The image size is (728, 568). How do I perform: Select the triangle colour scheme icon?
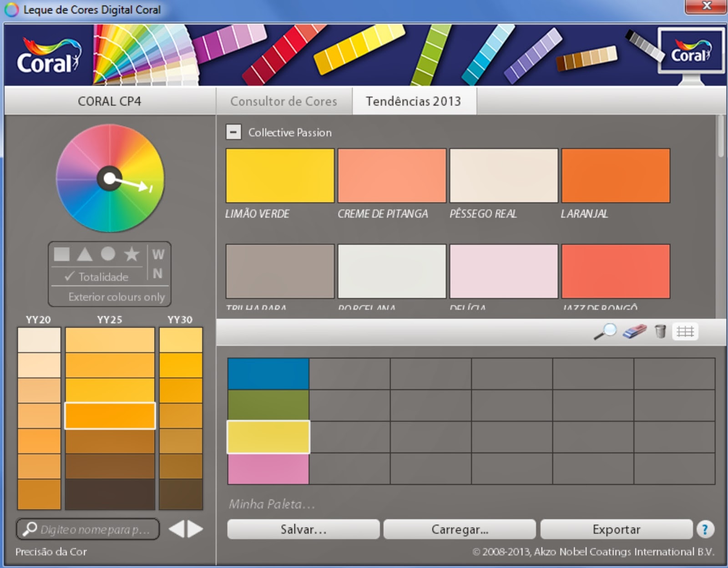(85, 254)
